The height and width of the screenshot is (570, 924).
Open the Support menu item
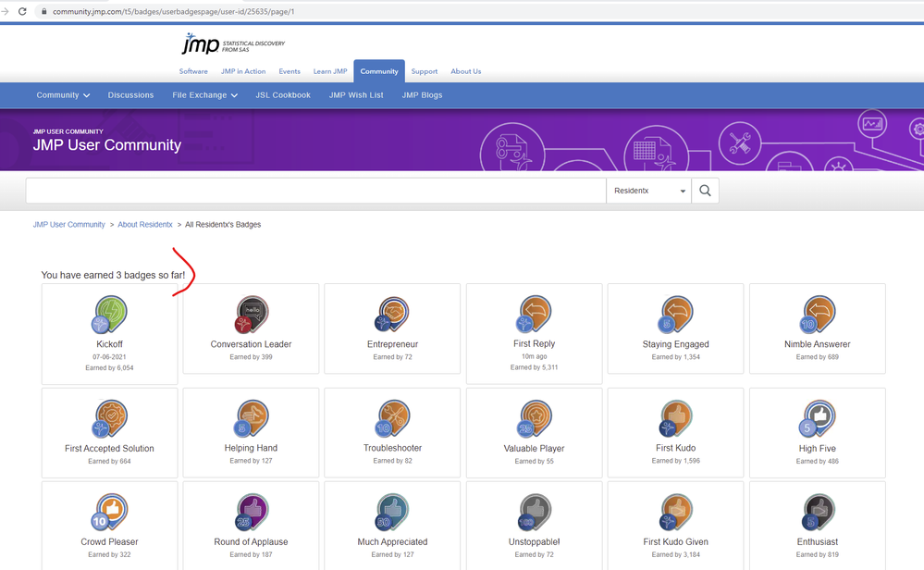425,71
